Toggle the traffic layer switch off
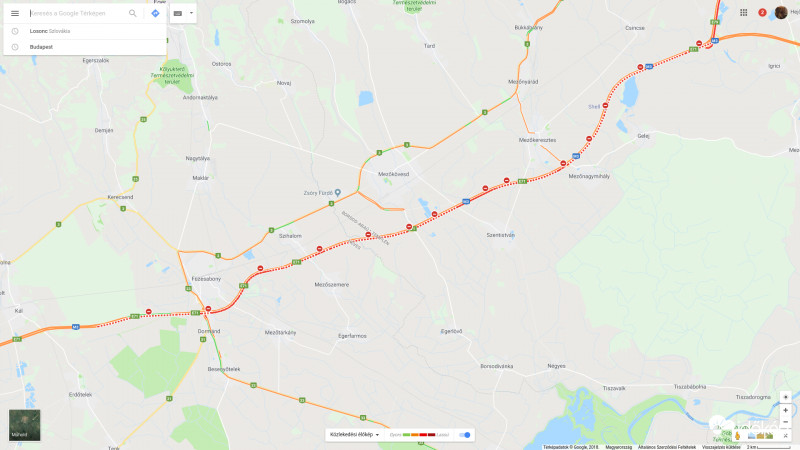This screenshot has width=800, height=450. pos(465,435)
